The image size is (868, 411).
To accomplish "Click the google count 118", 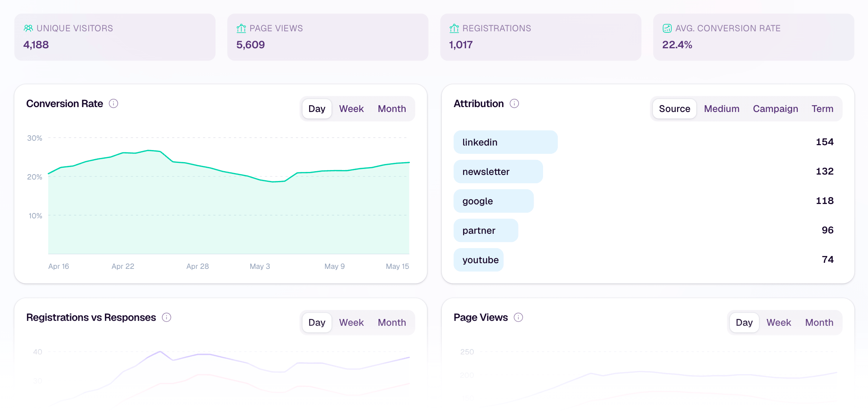I will pos(825,201).
